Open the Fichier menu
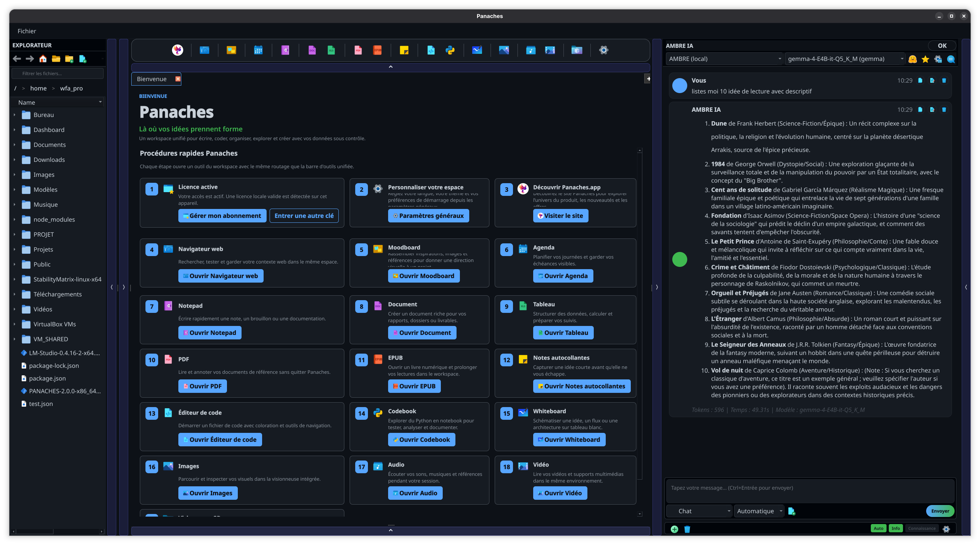This screenshot has width=980, height=545. (27, 31)
